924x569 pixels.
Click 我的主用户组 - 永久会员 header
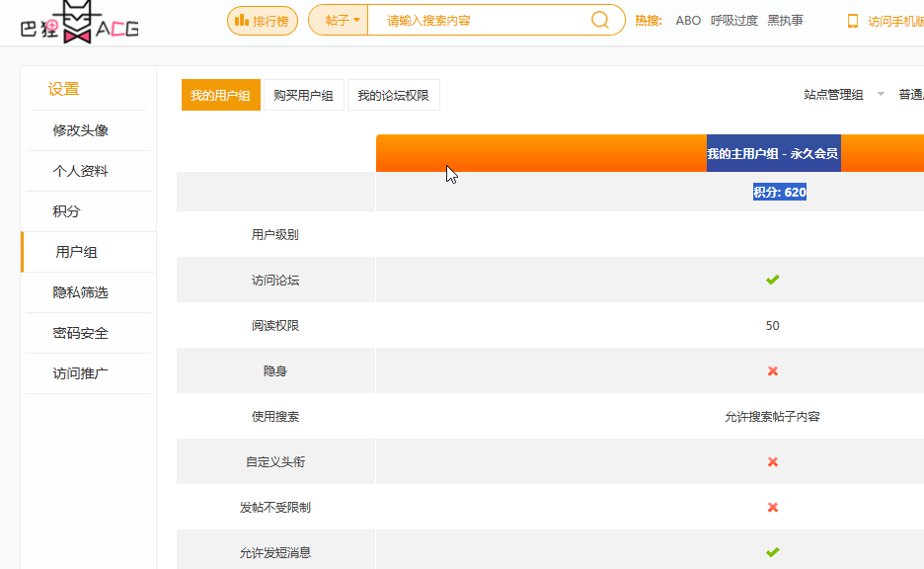click(x=773, y=153)
